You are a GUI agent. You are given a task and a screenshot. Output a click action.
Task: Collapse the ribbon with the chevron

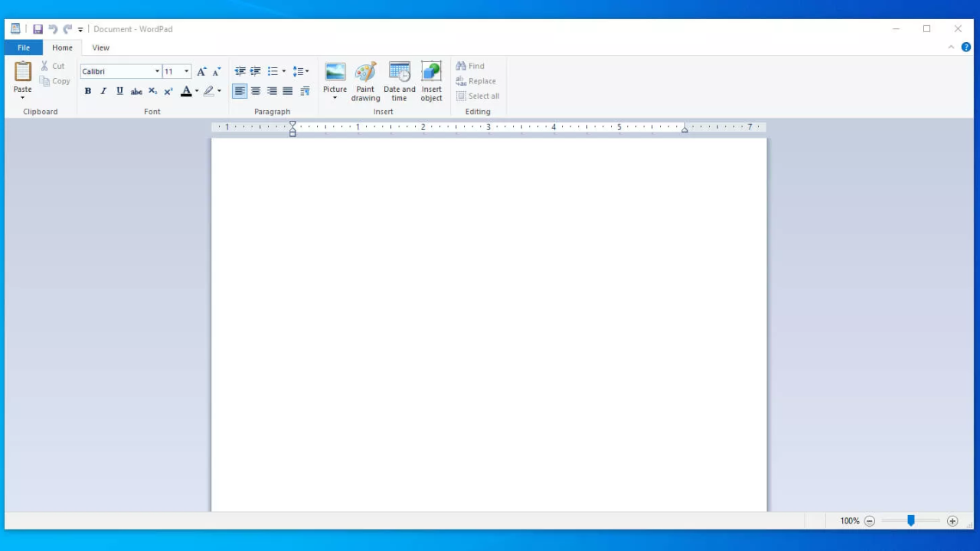(952, 47)
